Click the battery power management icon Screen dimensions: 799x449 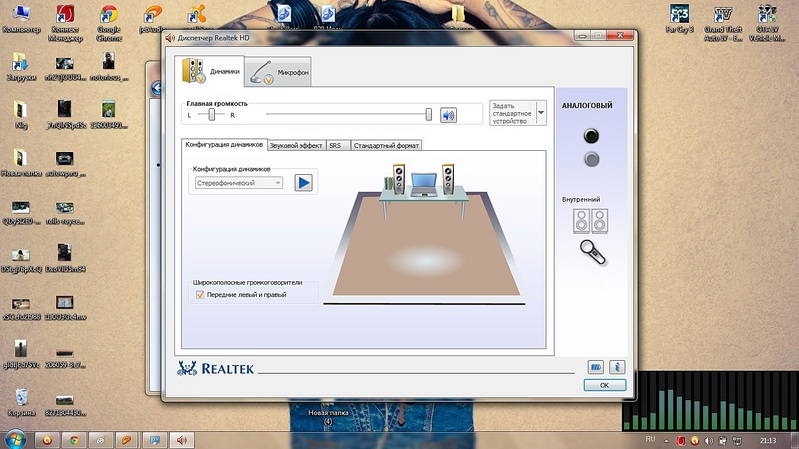coord(596,367)
